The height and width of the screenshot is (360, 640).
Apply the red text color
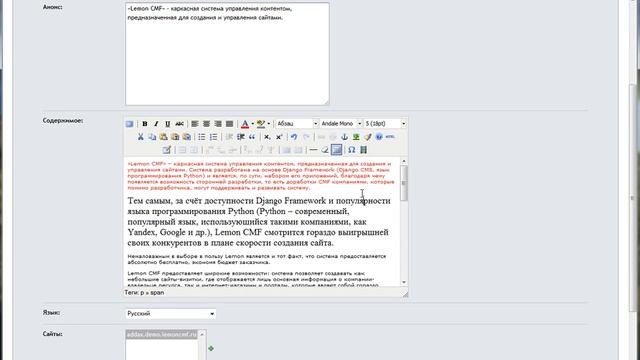(245, 124)
